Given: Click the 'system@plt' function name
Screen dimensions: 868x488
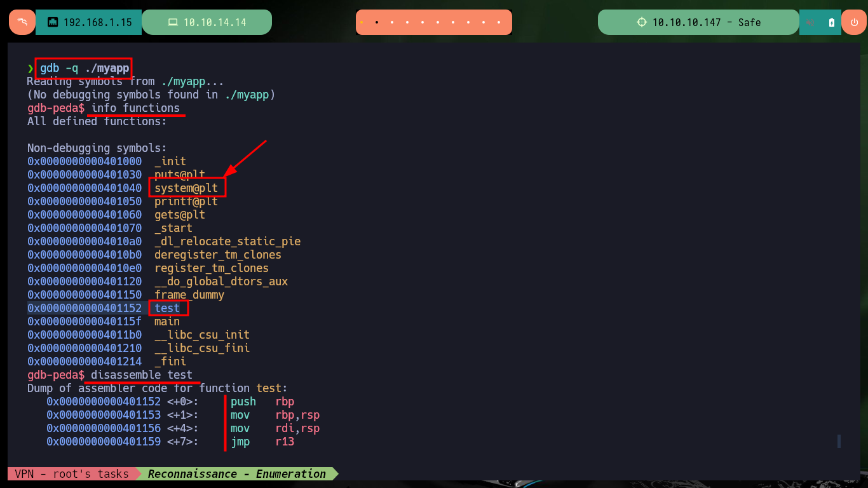Looking at the screenshot, I should (186, 188).
